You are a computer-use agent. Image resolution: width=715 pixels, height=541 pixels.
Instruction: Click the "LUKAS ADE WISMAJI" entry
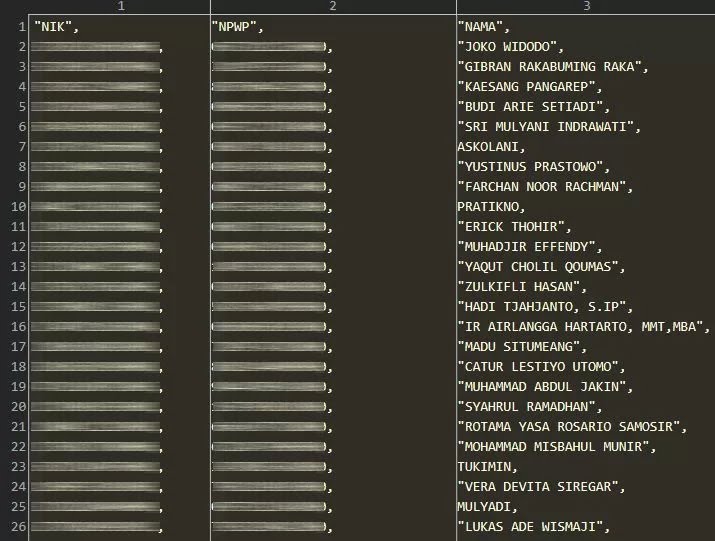click(532, 527)
